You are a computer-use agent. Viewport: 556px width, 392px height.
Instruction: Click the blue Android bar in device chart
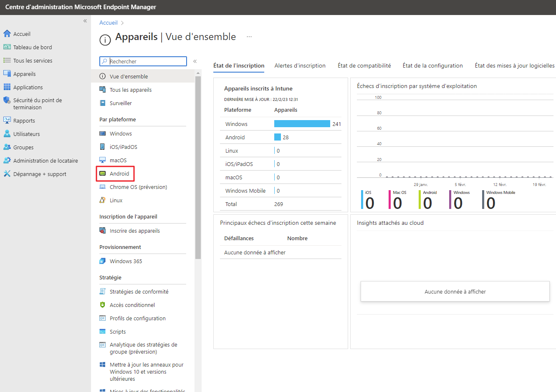click(x=278, y=137)
